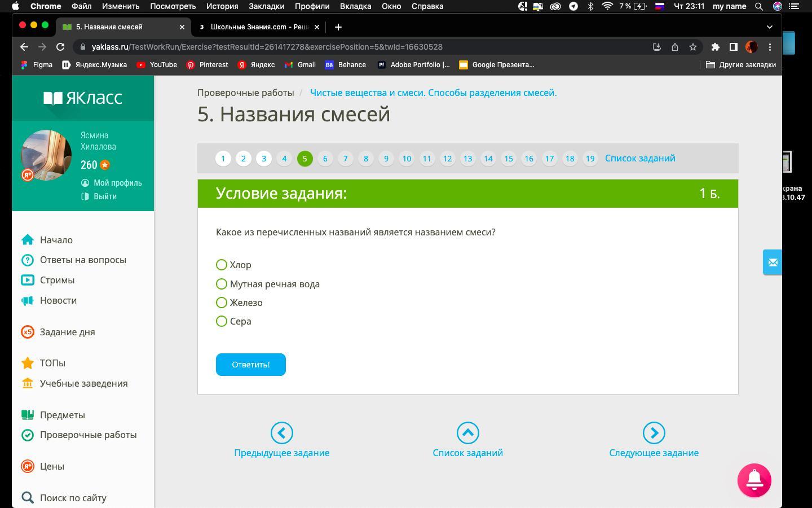Click the share page icon in address bar
This screenshot has width=812, height=508.
click(x=675, y=47)
